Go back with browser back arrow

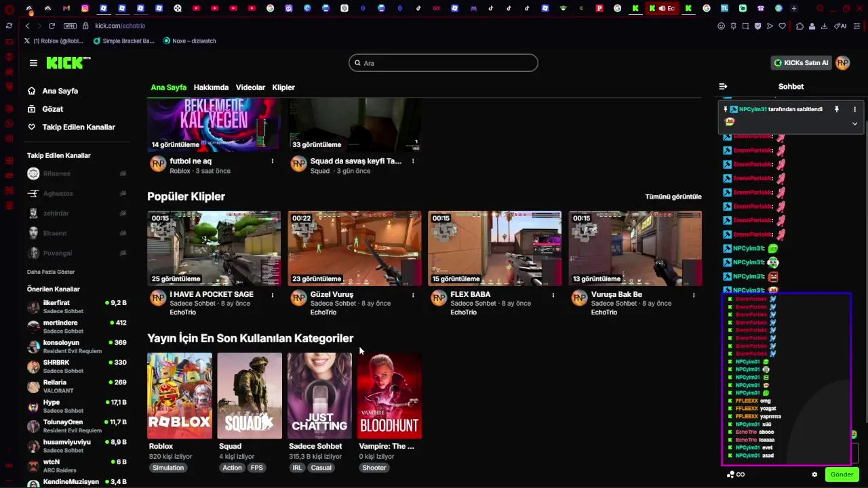(x=27, y=26)
